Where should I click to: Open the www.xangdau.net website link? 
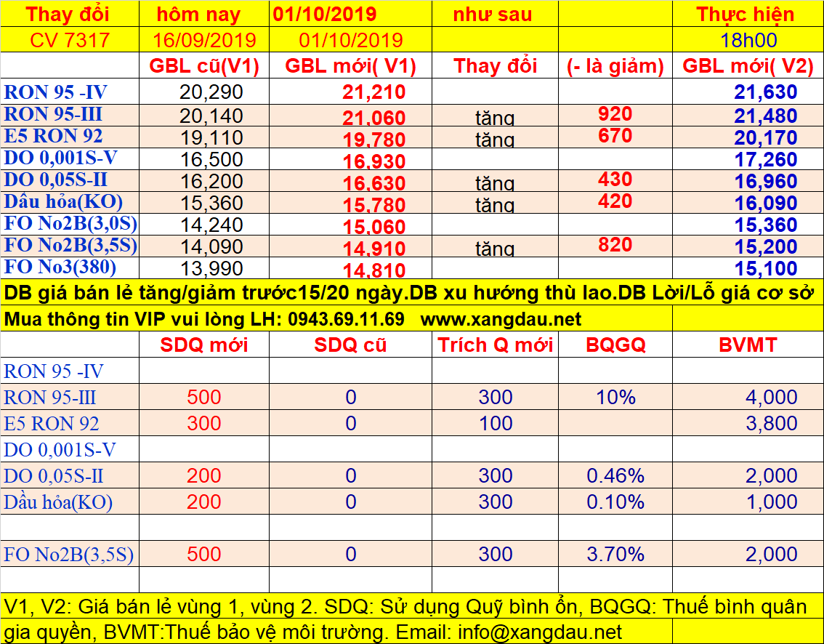coord(501,319)
